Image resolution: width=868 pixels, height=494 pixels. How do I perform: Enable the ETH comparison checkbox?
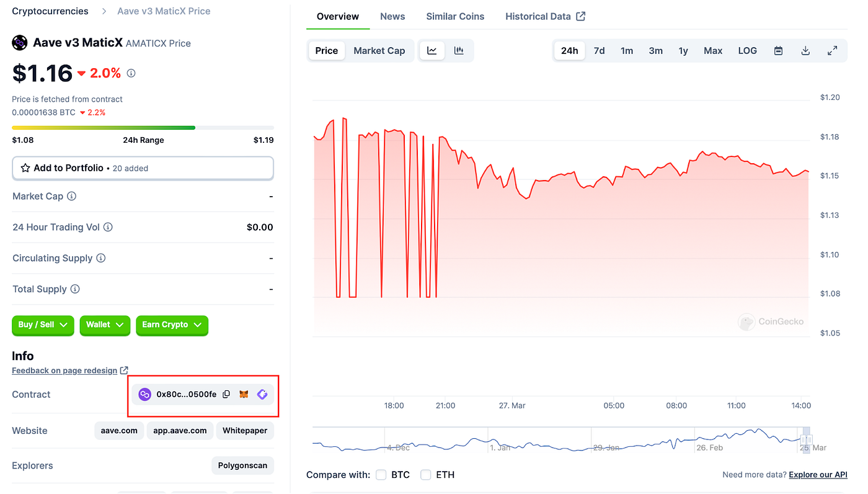[426, 474]
